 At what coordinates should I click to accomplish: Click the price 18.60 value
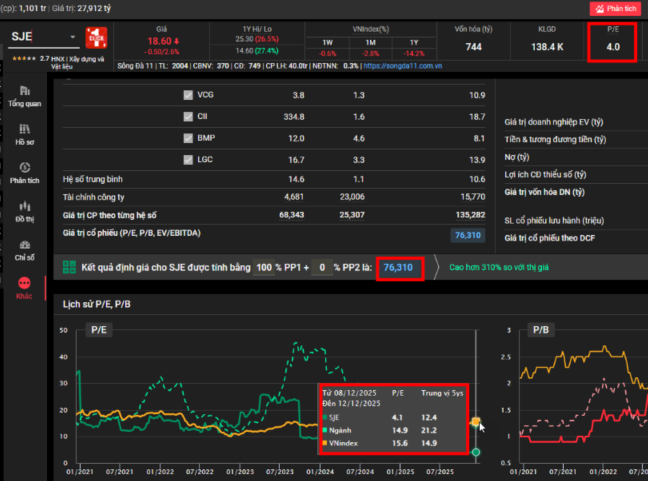(160, 41)
